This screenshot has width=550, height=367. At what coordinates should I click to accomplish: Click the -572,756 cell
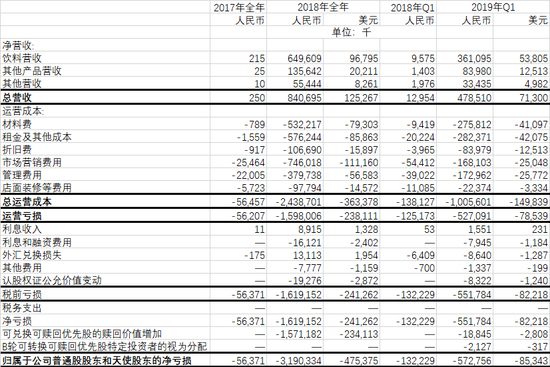pyautogui.click(x=472, y=360)
